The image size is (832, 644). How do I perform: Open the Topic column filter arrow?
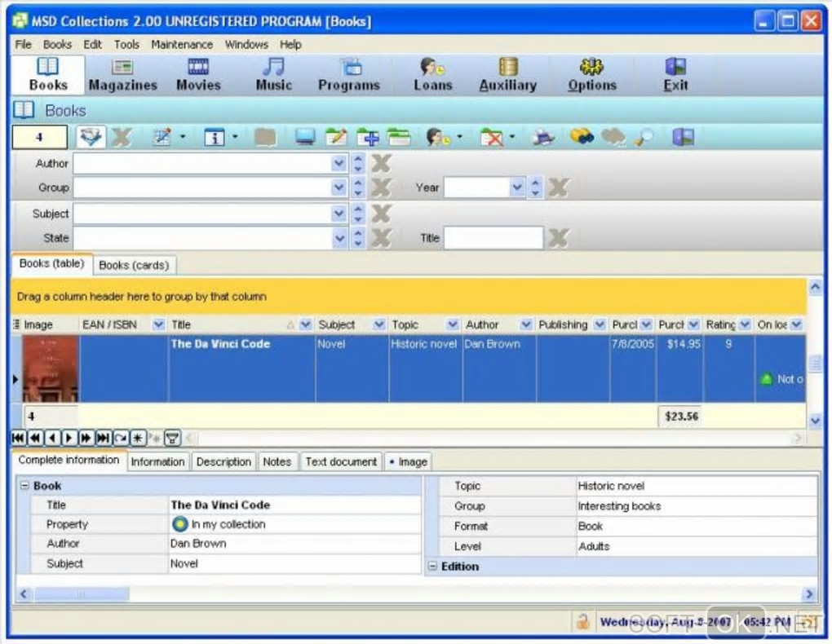452,324
